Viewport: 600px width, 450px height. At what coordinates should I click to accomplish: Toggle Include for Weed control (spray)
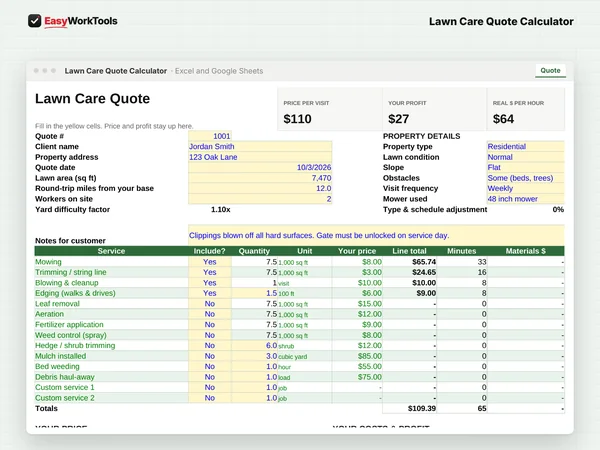click(x=210, y=335)
